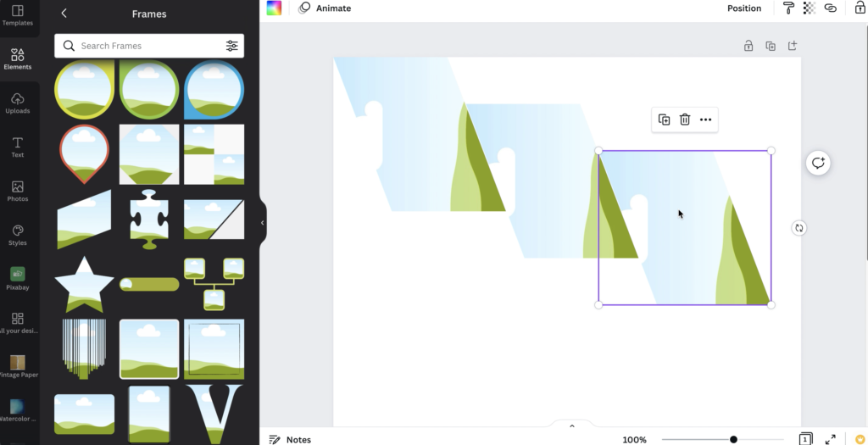
Task: Select the tree diagram frame
Action: coord(214,285)
